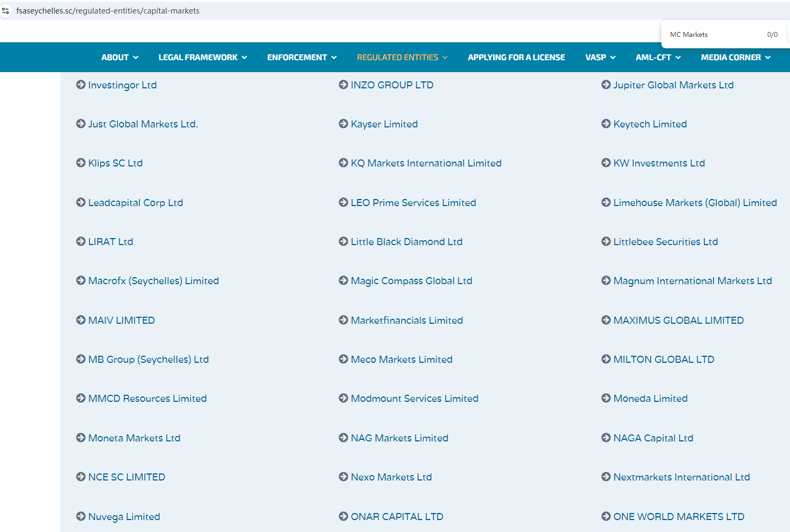The image size is (790, 532).
Task: Click arrow icon next to Magic Compass Global Ltd
Action: tap(343, 280)
